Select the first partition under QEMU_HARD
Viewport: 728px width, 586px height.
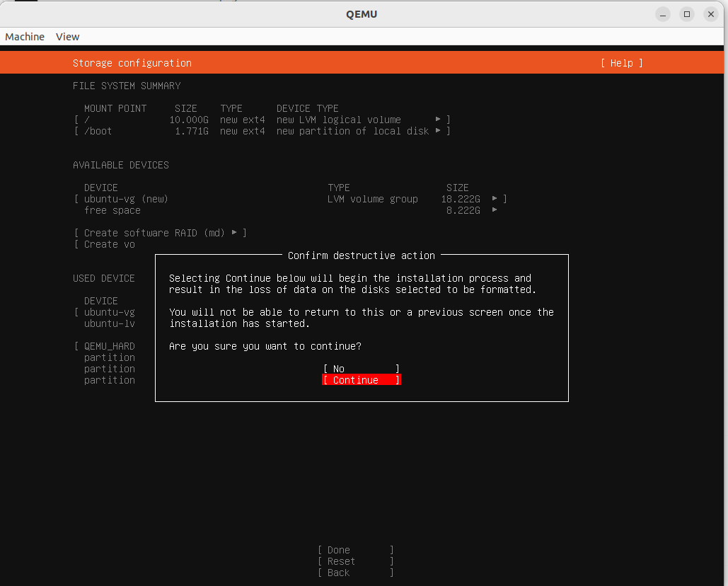tap(109, 357)
